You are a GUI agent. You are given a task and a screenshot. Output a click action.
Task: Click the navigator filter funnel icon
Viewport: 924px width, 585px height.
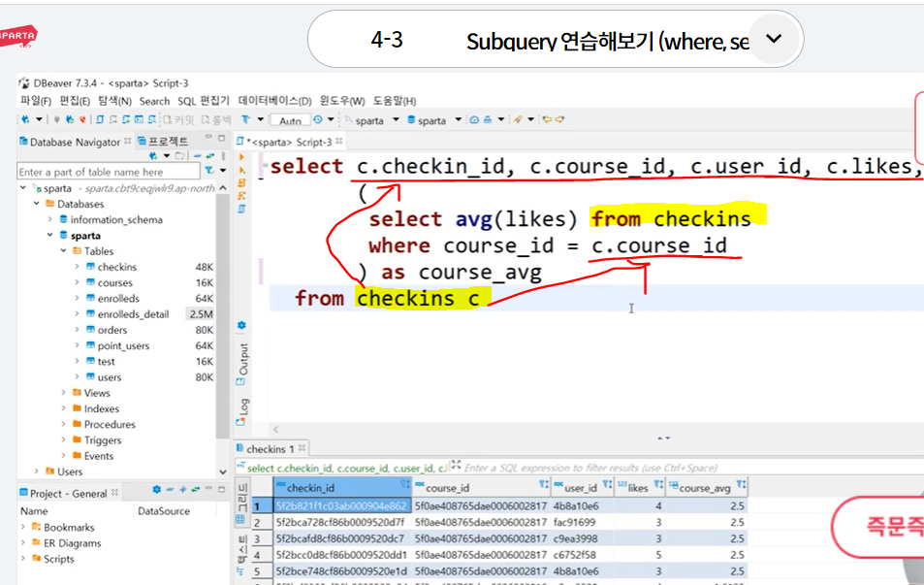(x=209, y=171)
